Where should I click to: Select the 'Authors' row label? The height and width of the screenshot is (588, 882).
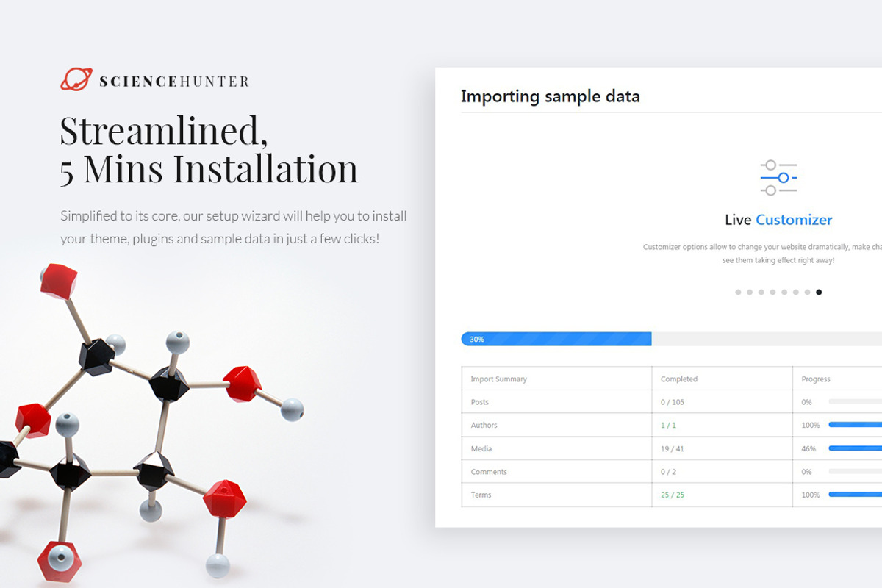(x=484, y=425)
